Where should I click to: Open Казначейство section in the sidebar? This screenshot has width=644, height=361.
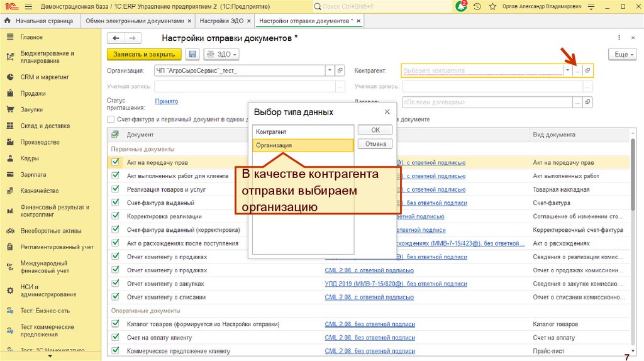click(x=39, y=191)
